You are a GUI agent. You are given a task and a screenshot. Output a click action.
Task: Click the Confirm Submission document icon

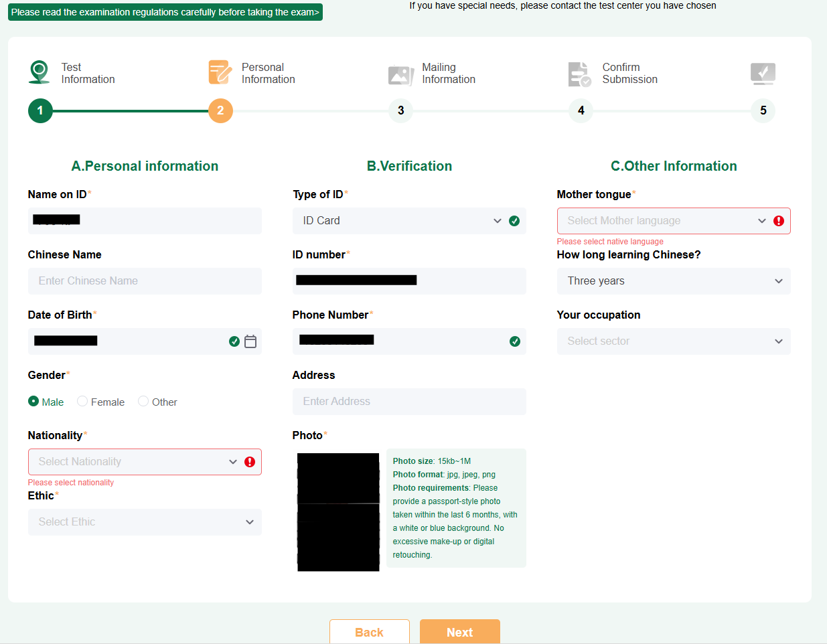[x=579, y=74]
